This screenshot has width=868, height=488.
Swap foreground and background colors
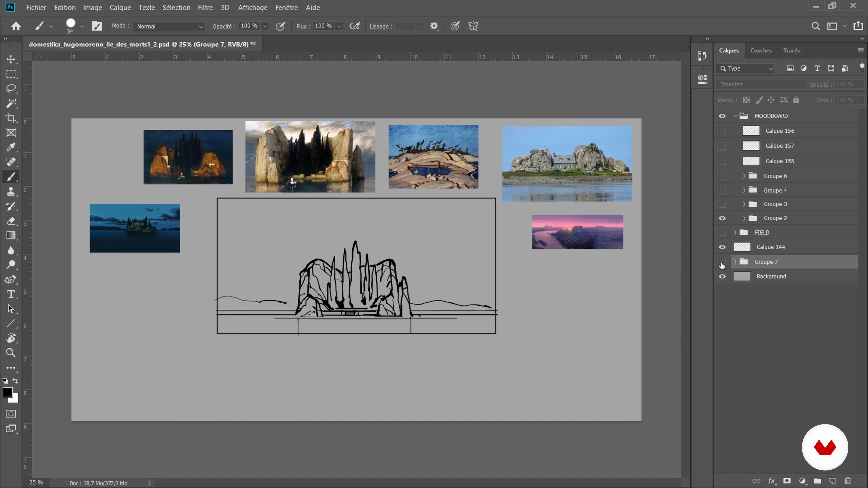click(15, 381)
